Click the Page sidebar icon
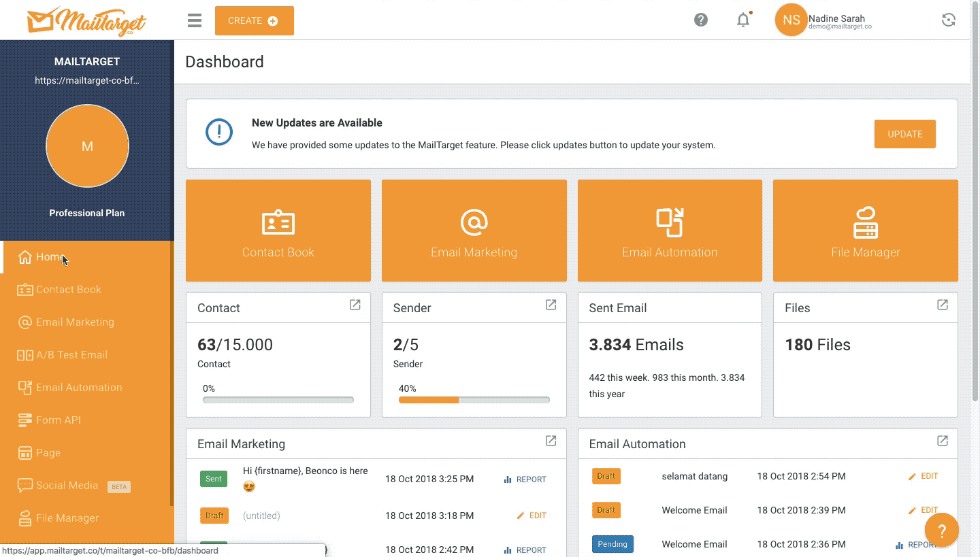This screenshot has width=980, height=557. (25, 453)
